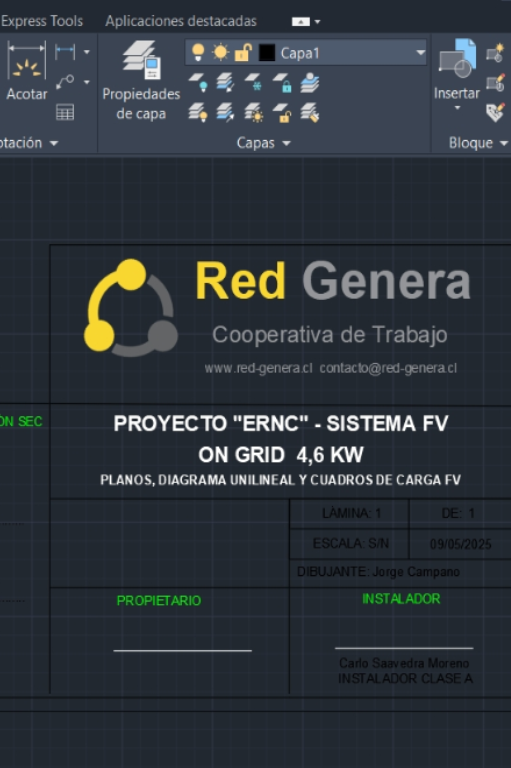The width and height of the screenshot is (511, 768).
Task: Expand the Bloque panel arrow
Action: tap(504, 143)
